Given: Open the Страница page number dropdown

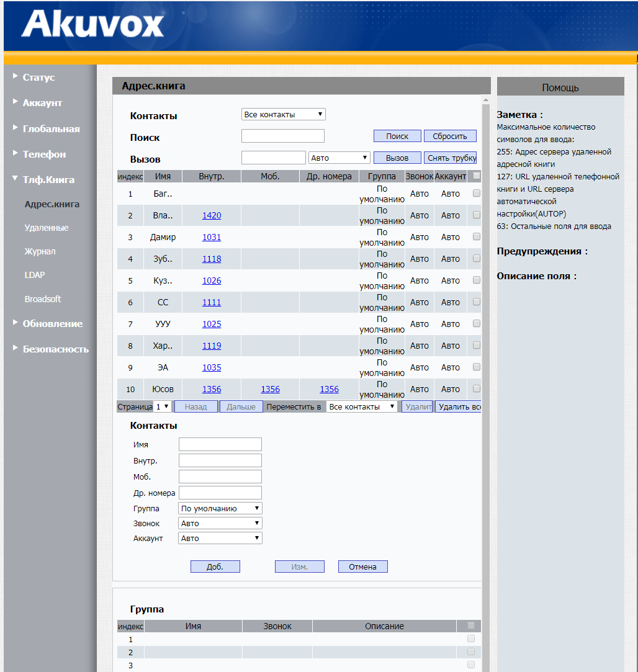Looking at the screenshot, I should [163, 406].
